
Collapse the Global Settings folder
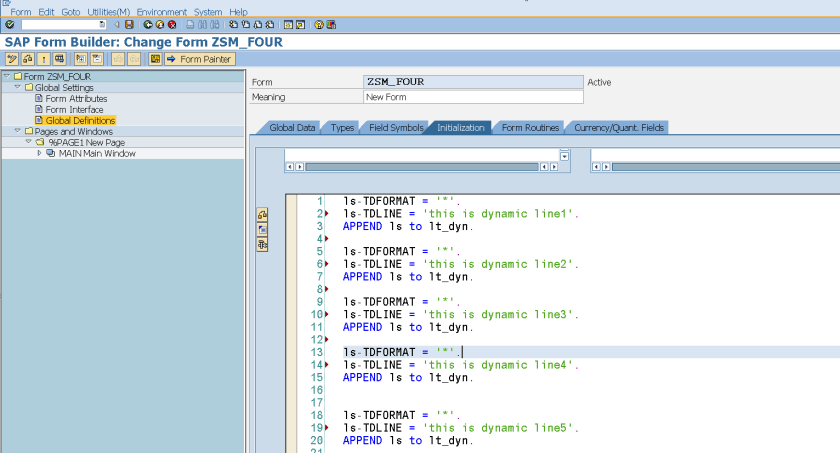pyautogui.click(x=17, y=87)
